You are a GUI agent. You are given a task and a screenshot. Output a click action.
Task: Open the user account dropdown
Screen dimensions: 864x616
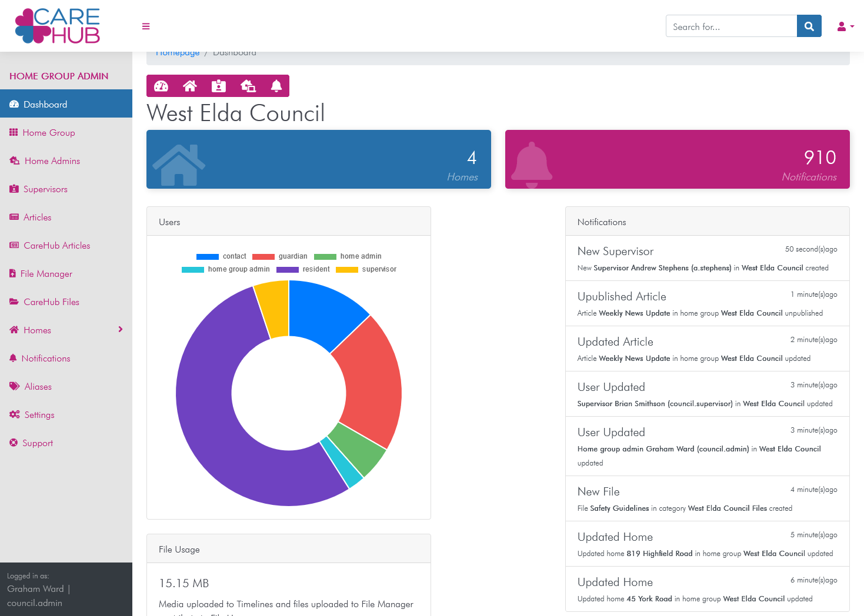(x=845, y=26)
